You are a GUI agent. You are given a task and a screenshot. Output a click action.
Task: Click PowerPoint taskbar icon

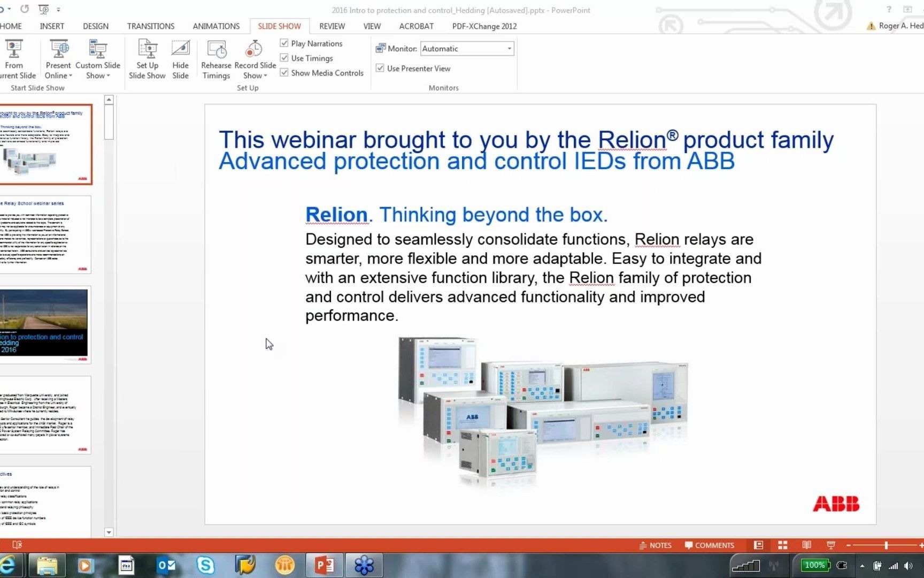[325, 565]
